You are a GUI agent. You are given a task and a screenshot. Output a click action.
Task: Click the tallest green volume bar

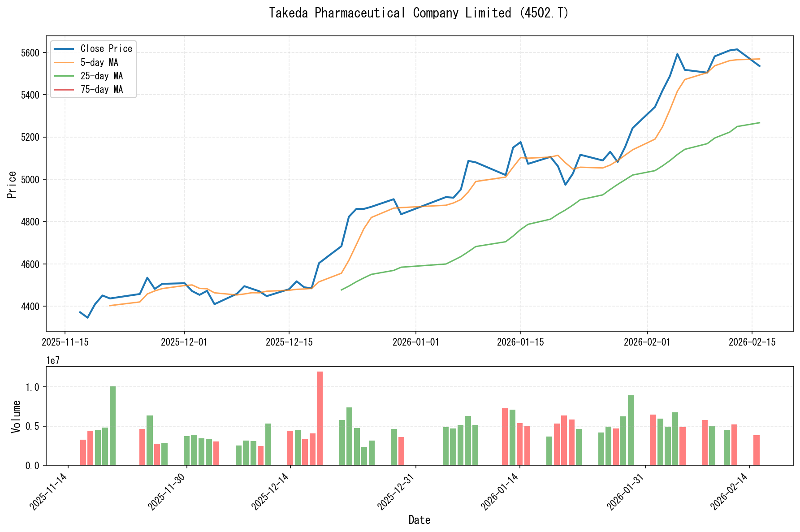[x=113, y=425]
